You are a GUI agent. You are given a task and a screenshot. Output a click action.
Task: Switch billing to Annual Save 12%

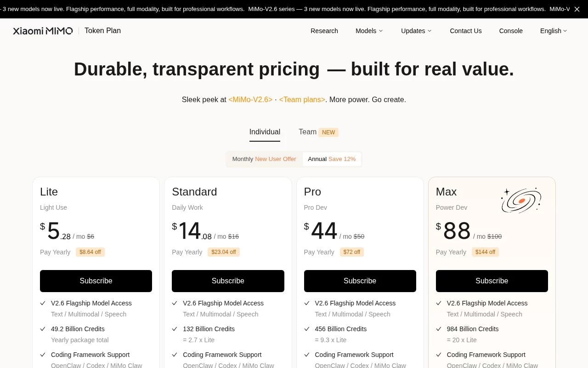tap(332, 159)
